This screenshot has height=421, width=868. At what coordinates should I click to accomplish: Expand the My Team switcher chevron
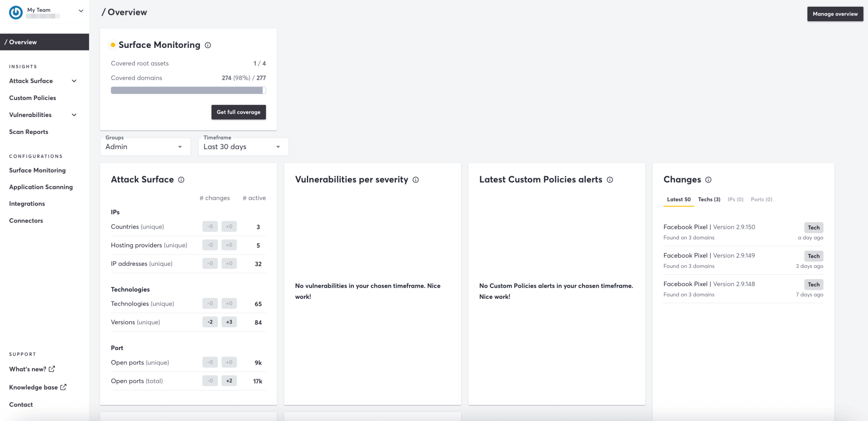[x=81, y=11]
